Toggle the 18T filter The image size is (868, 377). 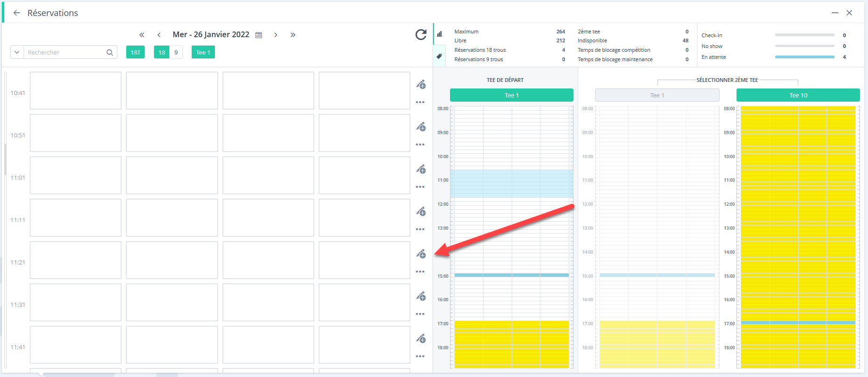(135, 52)
